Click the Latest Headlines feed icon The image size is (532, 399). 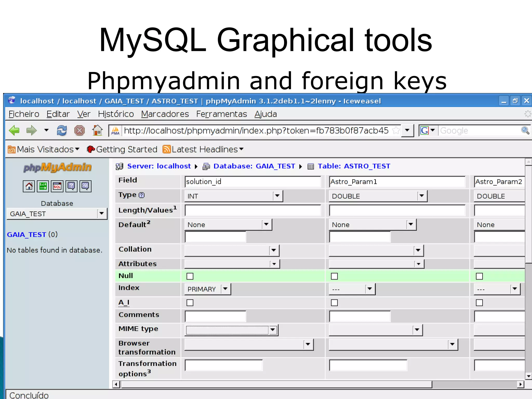pyautogui.click(x=167, y=149)
